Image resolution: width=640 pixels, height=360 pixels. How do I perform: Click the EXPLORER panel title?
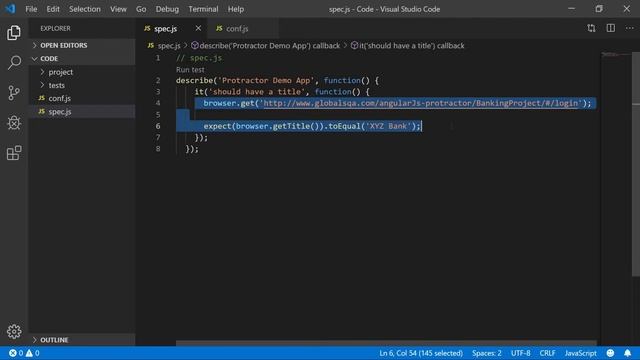pos(56,29)
